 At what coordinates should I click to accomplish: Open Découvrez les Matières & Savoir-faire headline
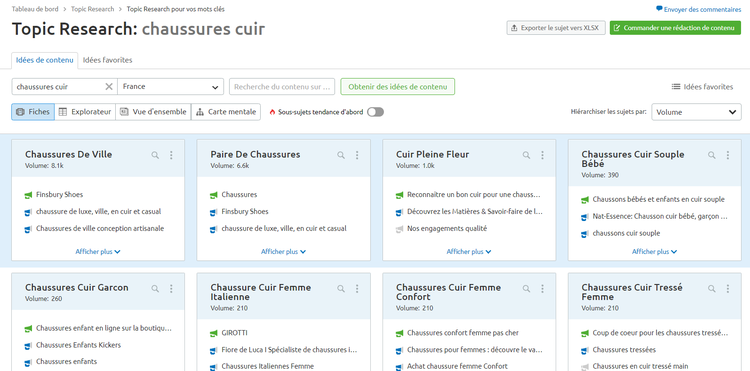[475, 211]
